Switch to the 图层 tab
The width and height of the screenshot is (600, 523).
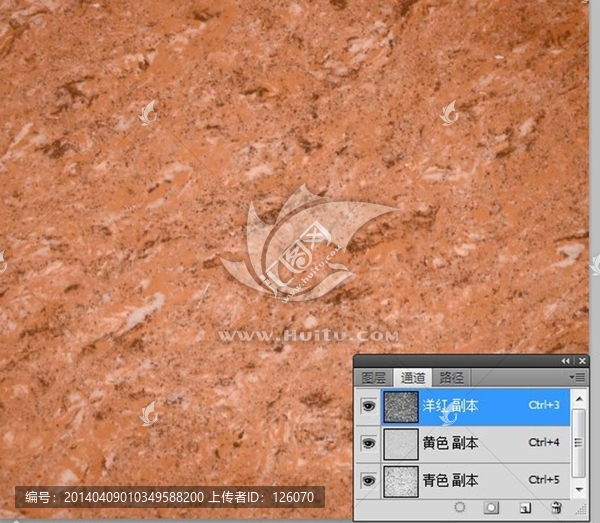coord(373,378)
